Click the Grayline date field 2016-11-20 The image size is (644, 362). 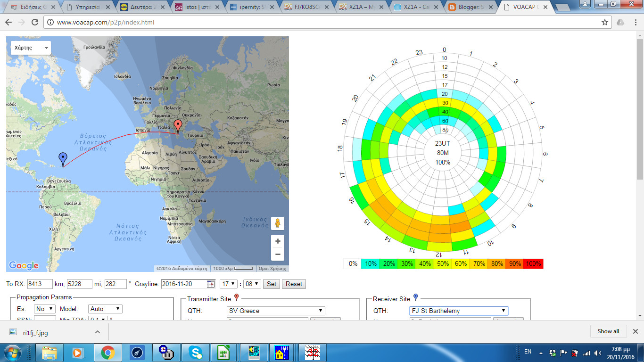(184, 284)
